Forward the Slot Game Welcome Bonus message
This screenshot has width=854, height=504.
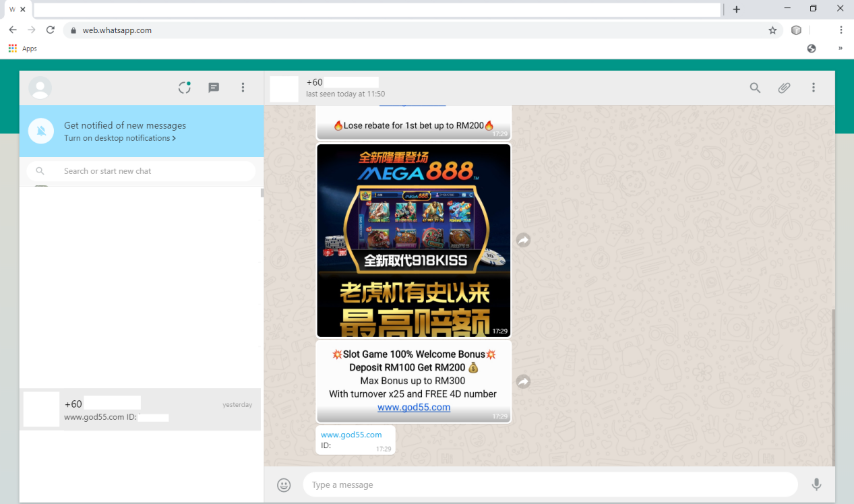tap(523, 381)
